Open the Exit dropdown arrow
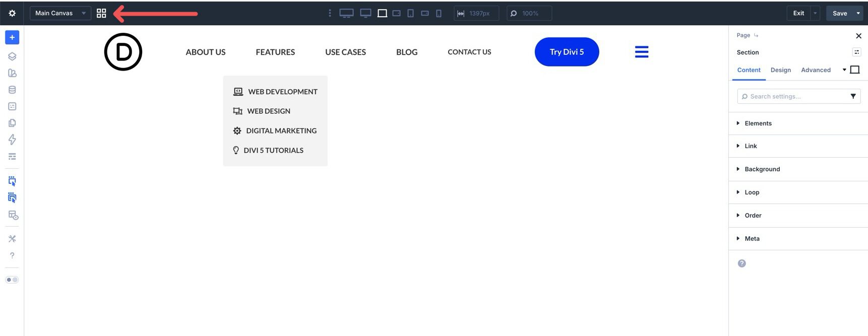 [815, 13]
